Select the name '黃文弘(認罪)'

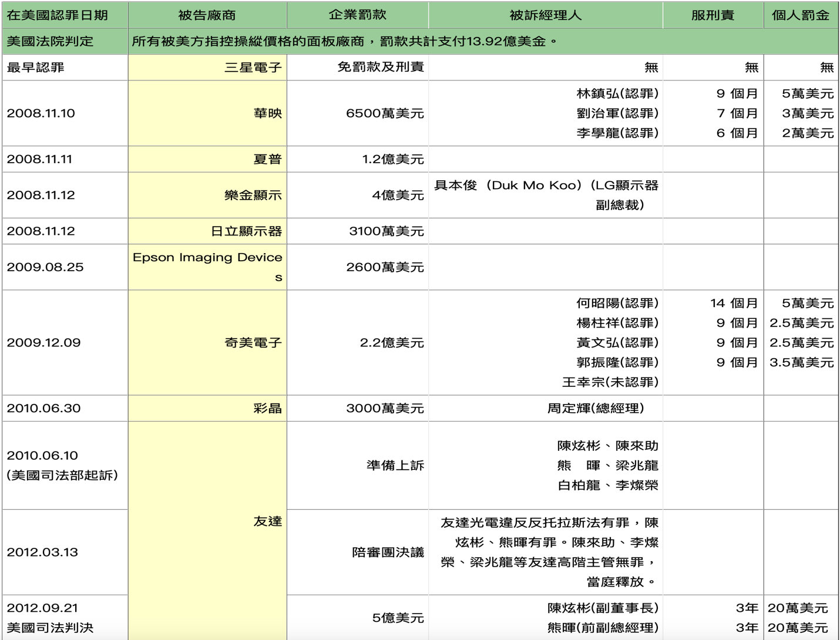click(x=617, y=343)
